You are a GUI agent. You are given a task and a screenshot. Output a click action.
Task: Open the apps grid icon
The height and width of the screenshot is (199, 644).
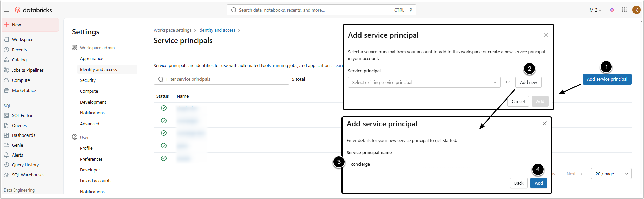point(624,10)
